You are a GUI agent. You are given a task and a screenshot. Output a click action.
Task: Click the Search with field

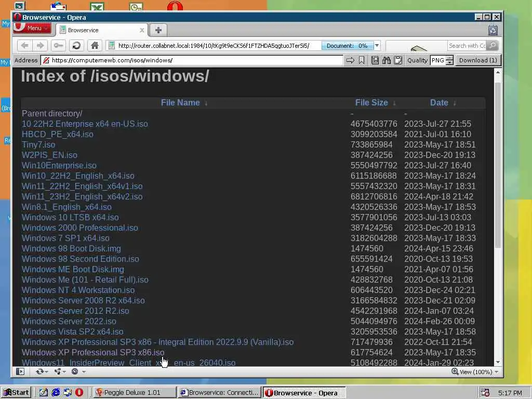coord(467,46)
